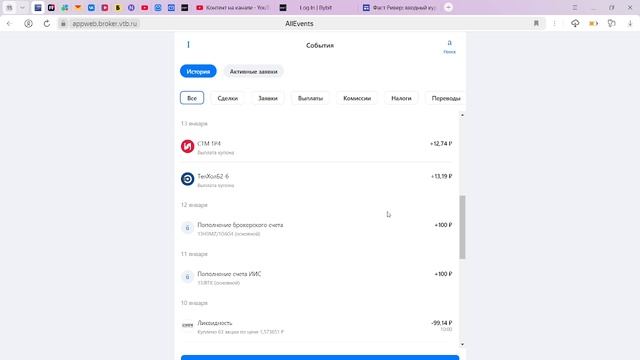640x360 pixels.
Task: Go back with the browser back arrow
Action: [x=9, y=24]
